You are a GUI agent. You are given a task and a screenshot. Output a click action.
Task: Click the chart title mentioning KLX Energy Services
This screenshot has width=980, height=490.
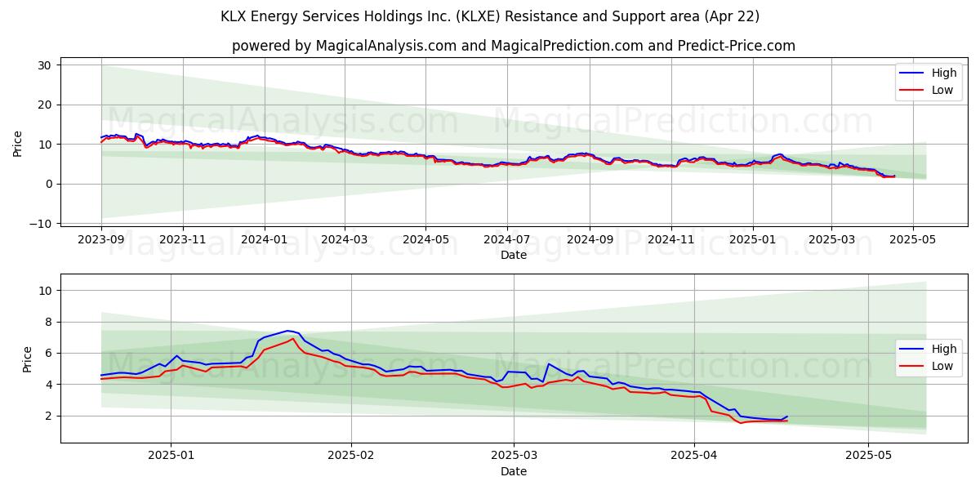490,16
